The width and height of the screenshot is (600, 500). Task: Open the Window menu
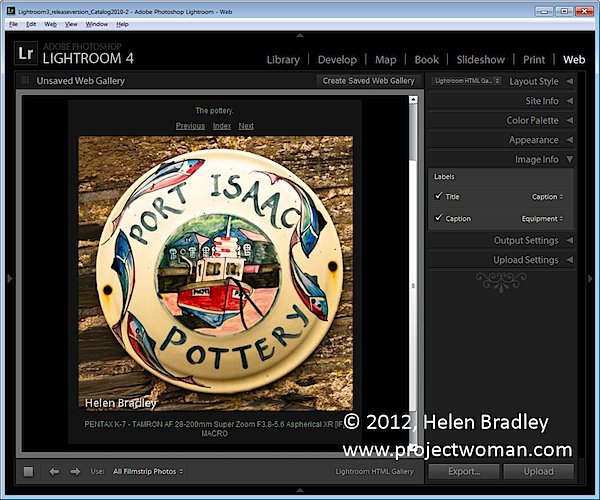pyautogui.click(x=96, y=24)
